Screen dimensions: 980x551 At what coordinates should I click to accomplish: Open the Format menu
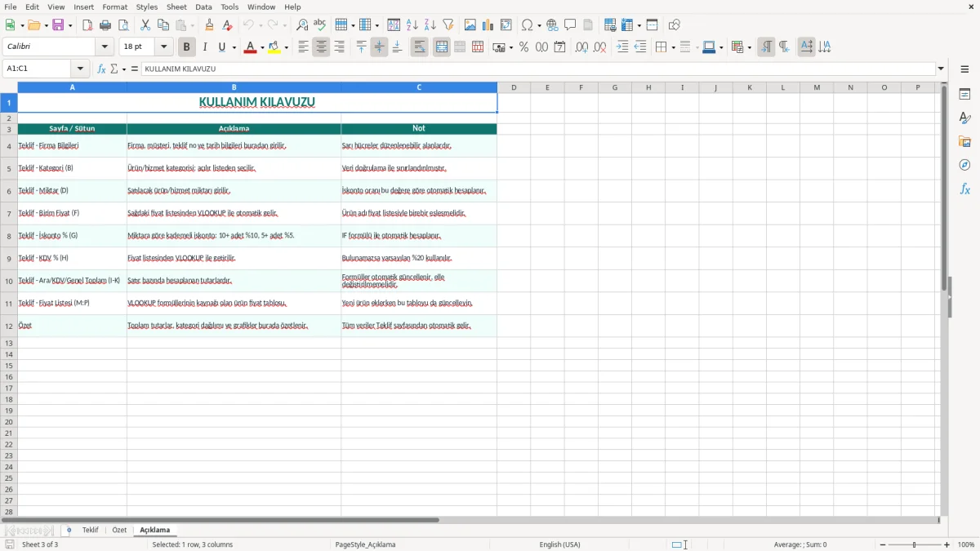pos(114,7)
